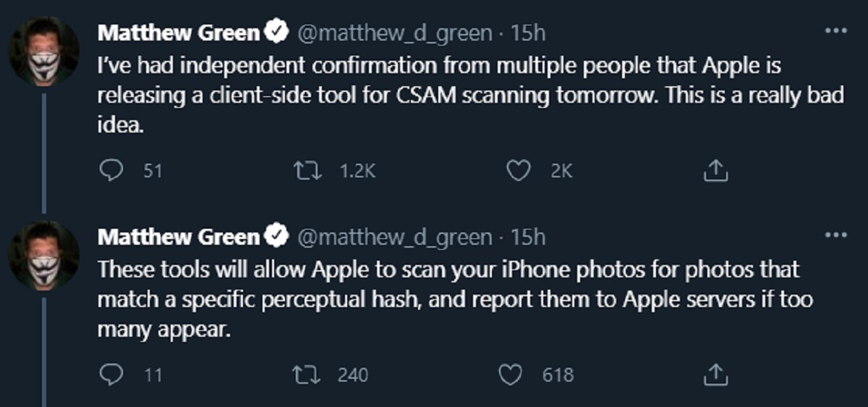This screenshot has height=407, width=868.
Task: Share the second tweet about iPhone photos
Action: tap(714, 374)
